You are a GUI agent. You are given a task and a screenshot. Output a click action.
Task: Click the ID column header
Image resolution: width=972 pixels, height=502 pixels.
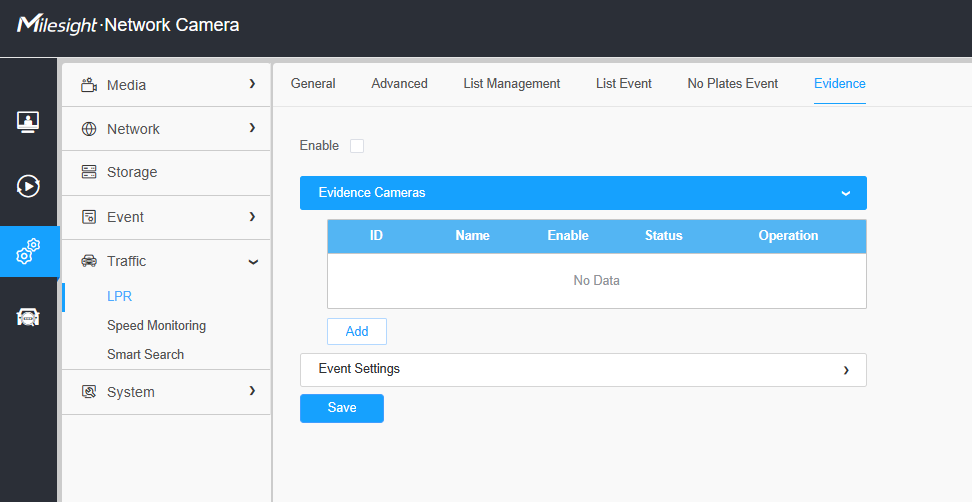[376, 236]
